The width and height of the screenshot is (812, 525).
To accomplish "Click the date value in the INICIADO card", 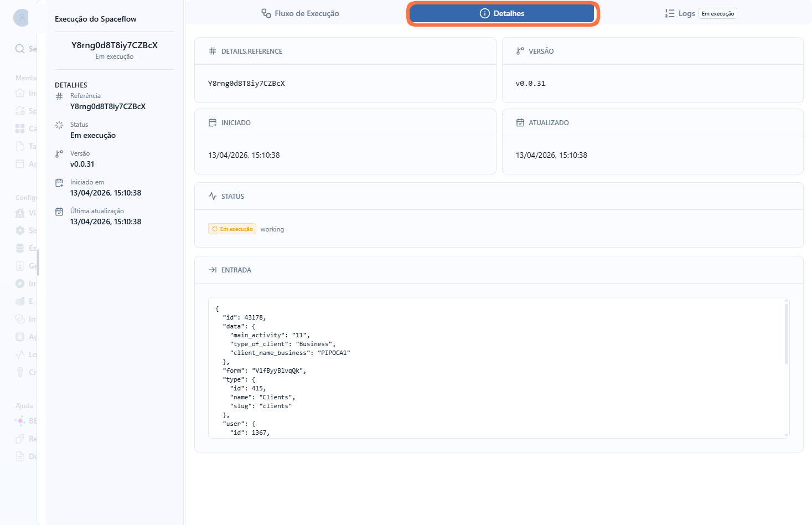I will [244, 155].
